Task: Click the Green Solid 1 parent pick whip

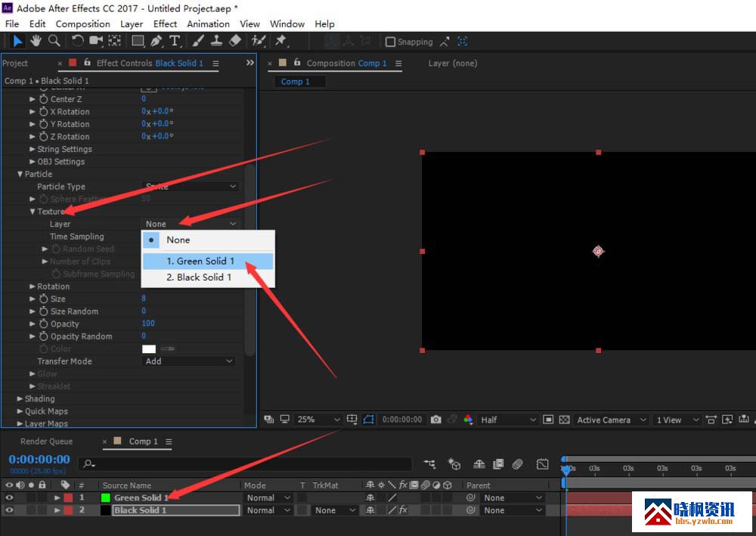Action: pyautogui.click(x=470, y=498)
